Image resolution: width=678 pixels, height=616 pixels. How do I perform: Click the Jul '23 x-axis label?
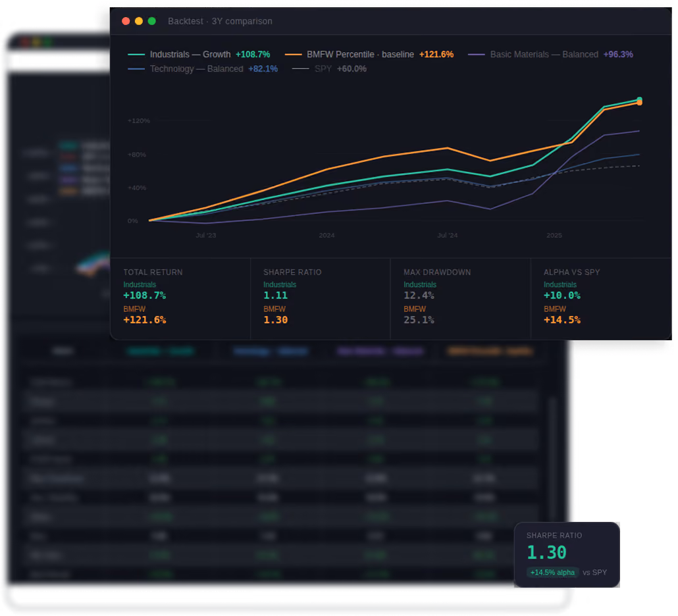(x=206, y=235)
